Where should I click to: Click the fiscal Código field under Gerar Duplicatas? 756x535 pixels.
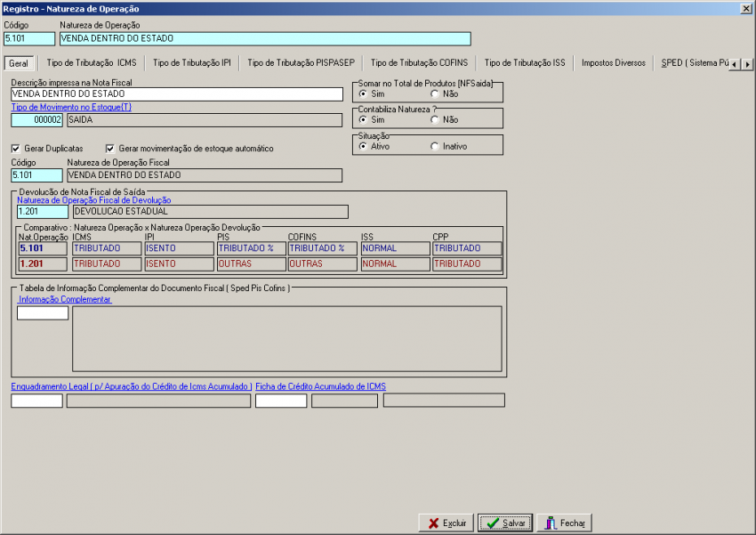[36, 175]
